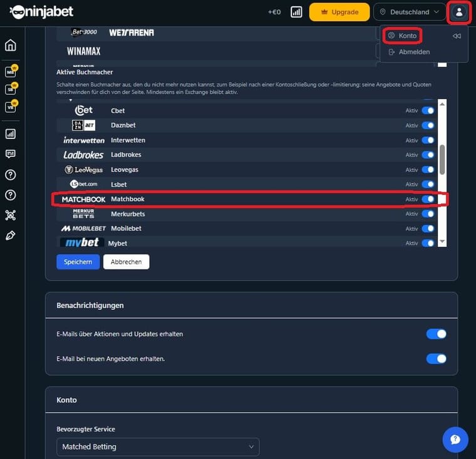
Task: Open the live chat help bubble
Action: [455, 439]
